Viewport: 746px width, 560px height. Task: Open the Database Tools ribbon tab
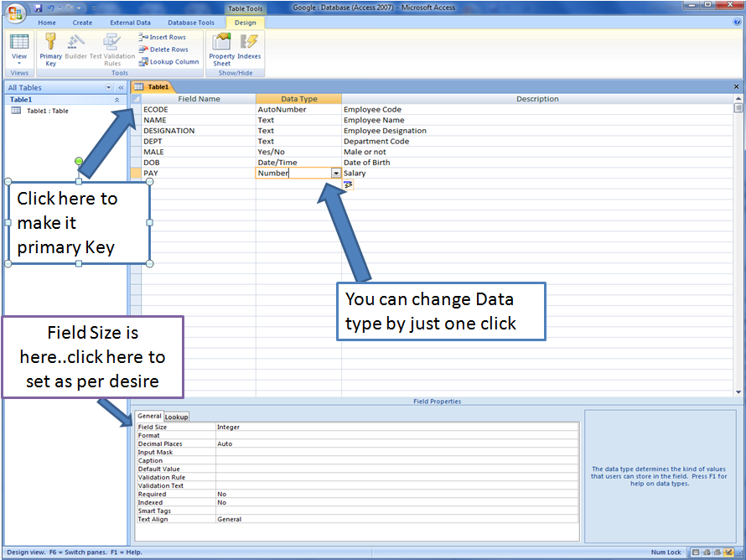(191, 23)
